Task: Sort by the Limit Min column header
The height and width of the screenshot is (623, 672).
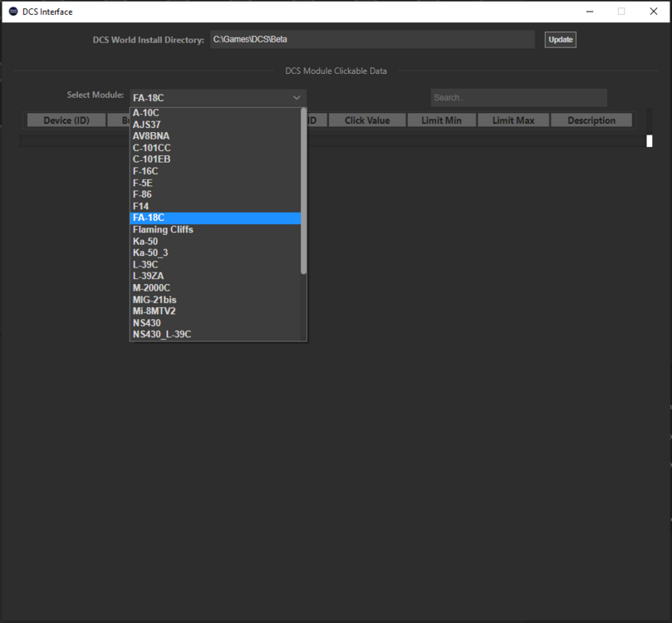Action: coord(441,120)
